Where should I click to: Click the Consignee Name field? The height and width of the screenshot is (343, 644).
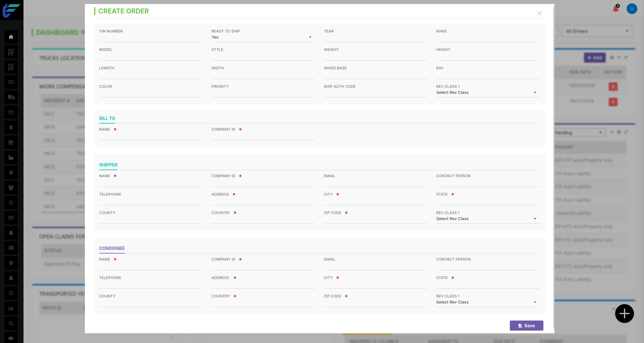(151, 266)
